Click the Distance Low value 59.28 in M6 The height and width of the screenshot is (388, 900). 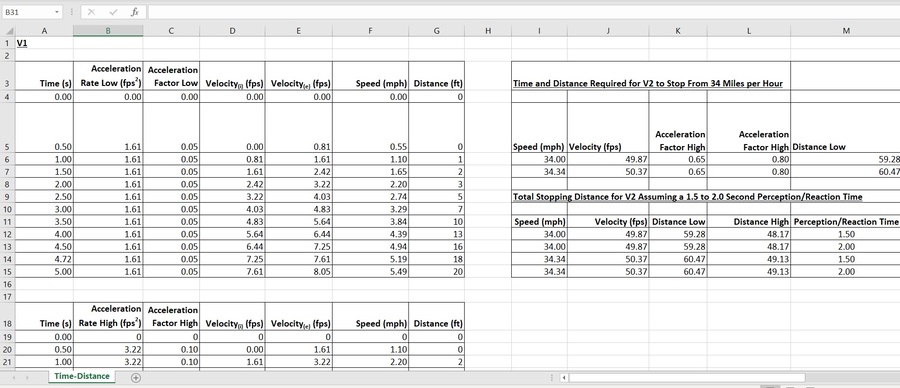tap(845, 159)
